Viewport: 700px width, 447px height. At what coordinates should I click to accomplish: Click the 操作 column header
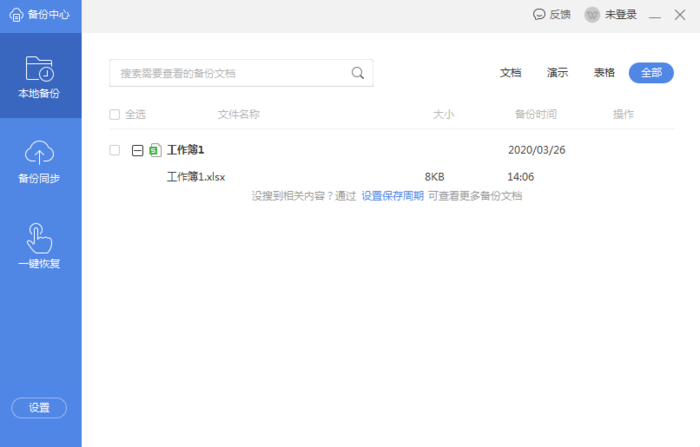coord(623,115)
